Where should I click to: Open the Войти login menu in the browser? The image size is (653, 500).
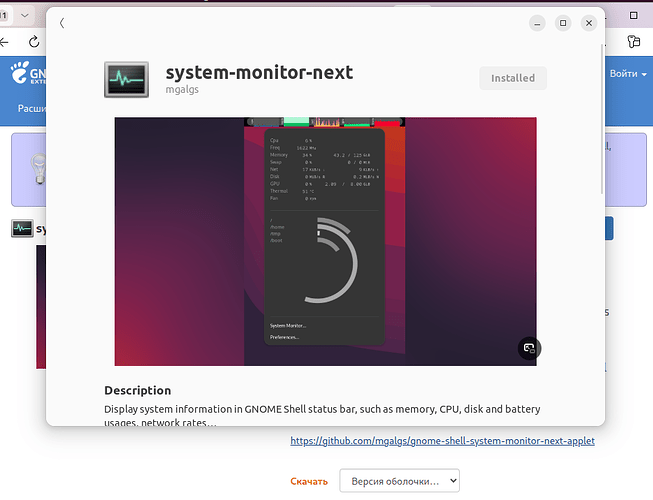(x=628, y=74)
